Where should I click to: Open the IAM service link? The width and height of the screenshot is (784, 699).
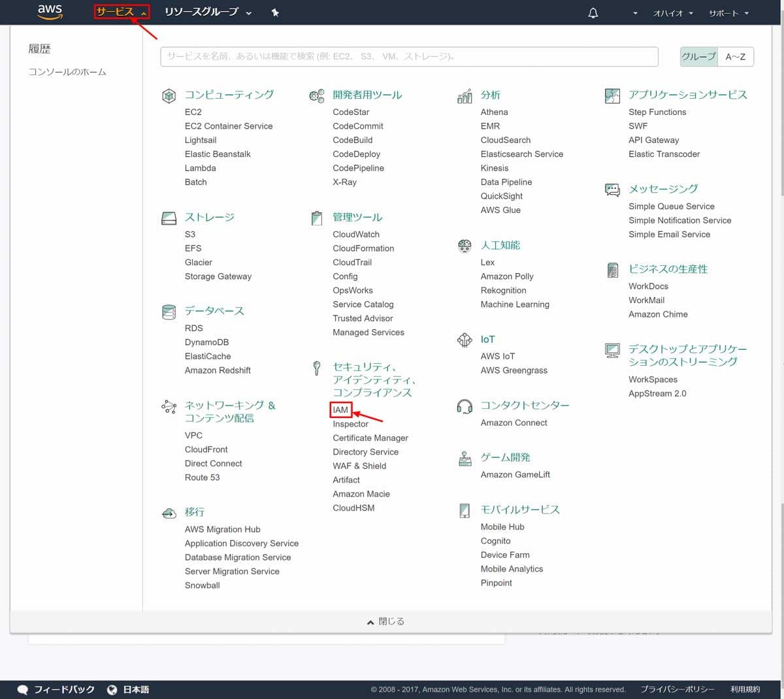coord(340,410)
